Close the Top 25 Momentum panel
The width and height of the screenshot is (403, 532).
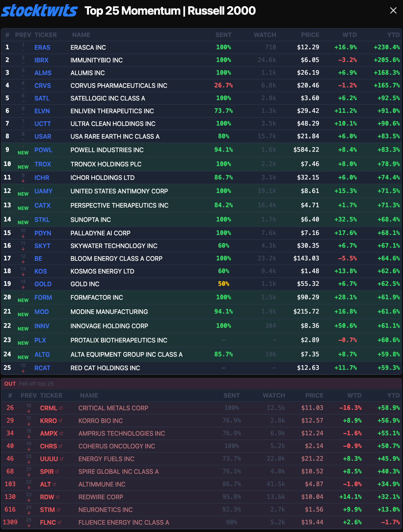pos(393,10)
